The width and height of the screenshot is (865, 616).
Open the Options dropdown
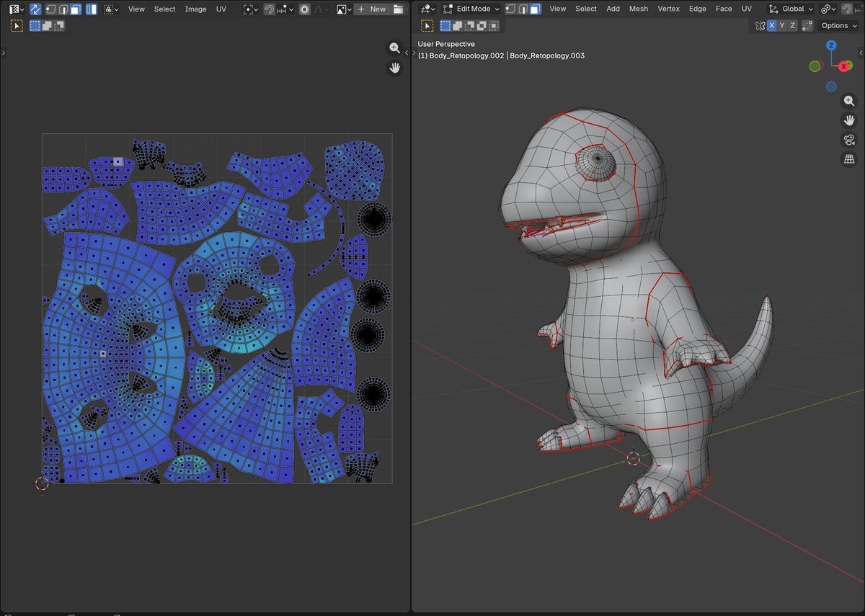coord(839,25)
